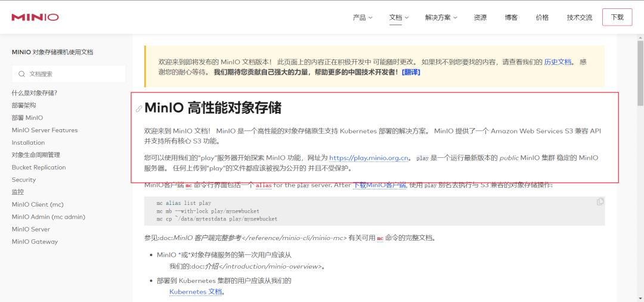This screenshot has width=644, height=302.
Task: Open MinIO Server Features in sidebar
Action: 45,130
